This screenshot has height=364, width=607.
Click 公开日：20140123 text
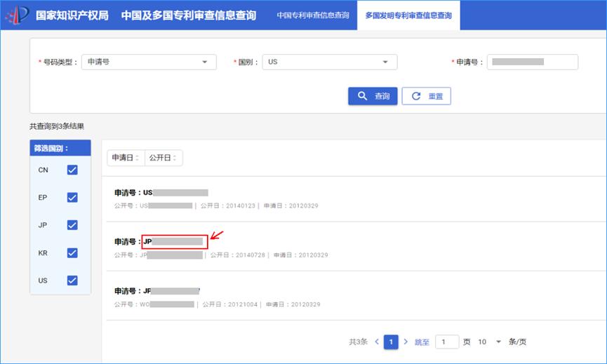[x=227, y=205]
